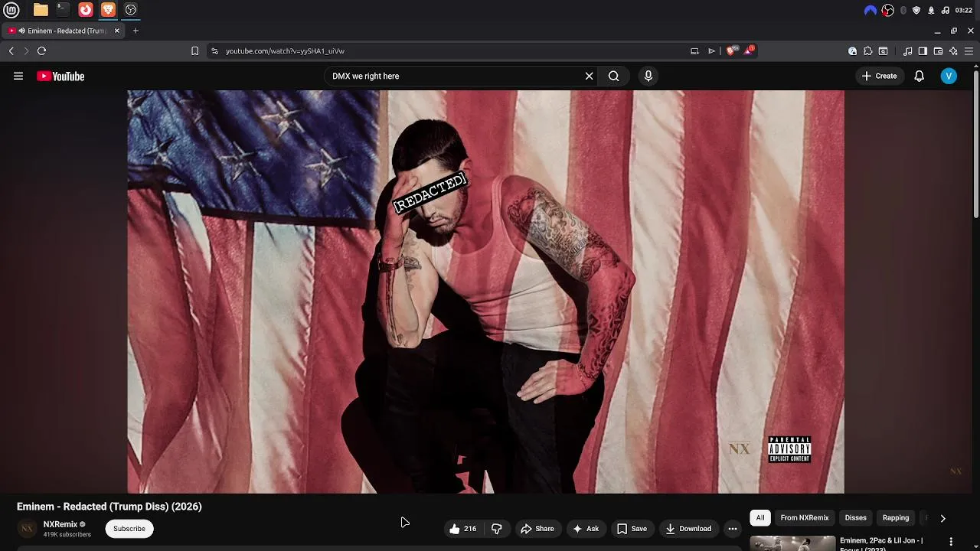This screenshot has width=980, height=551.
Task: Open the Linux Mint start menu
Action: click(11, 10)
